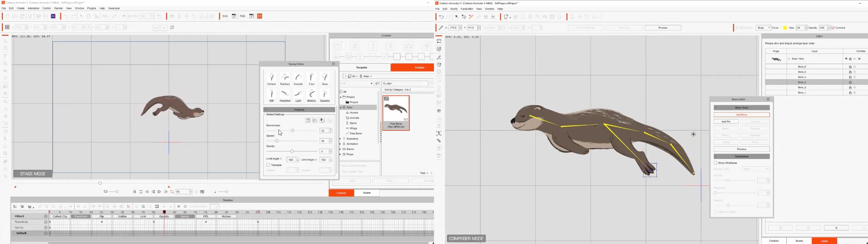Uncheck the Connect checkbox
The width and height of the screenshot is (868, 244).
(x=833, y=28)
